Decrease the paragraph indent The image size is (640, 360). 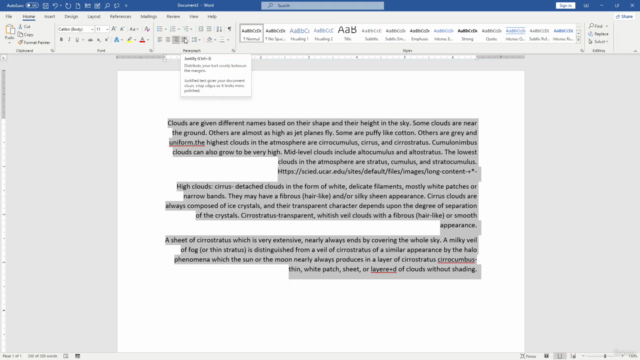(x=200, y=29)
